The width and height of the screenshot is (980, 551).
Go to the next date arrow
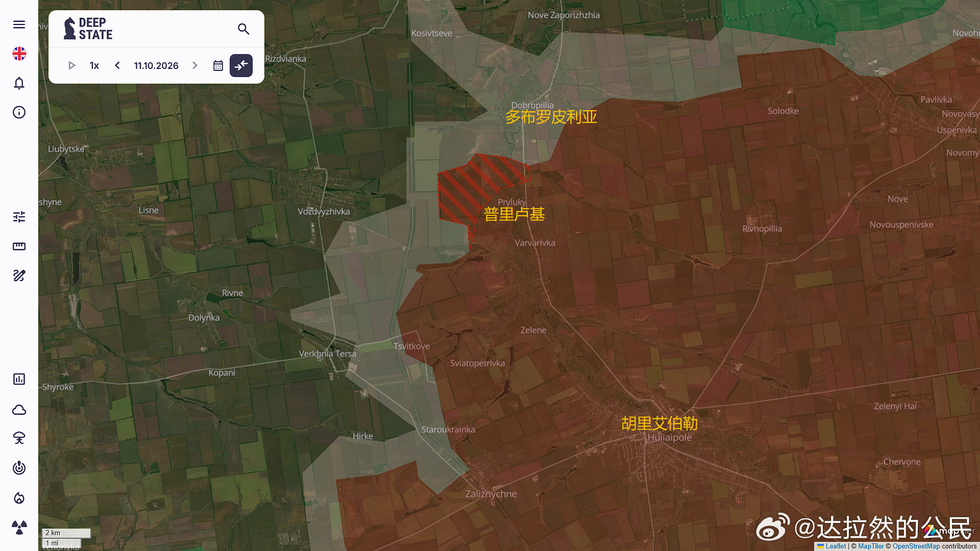click(194, 65)
